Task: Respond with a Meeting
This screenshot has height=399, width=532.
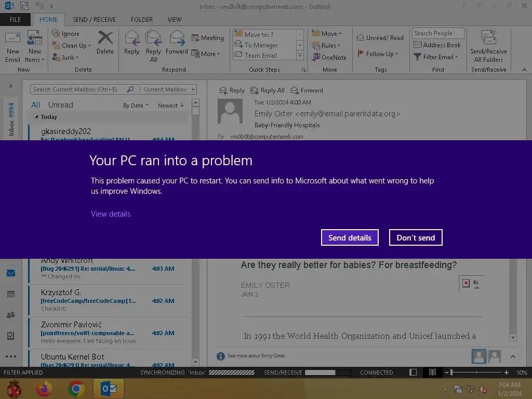Action: click(x=208, y=37)
